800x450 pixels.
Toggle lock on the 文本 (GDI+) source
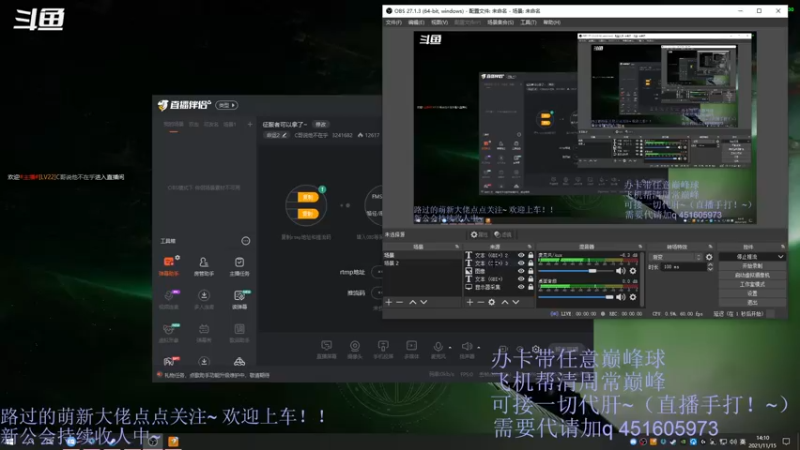tap(531, 279)
